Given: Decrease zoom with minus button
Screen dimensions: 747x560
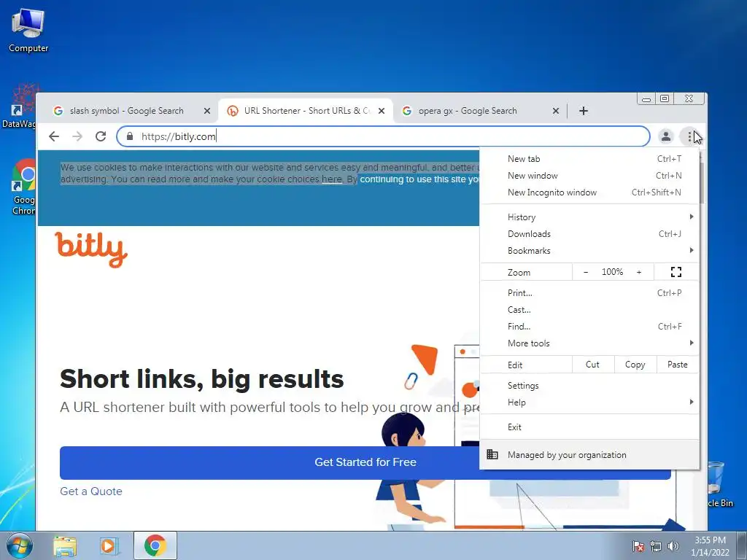Looking at the screenshot, I should pos(586,272).
